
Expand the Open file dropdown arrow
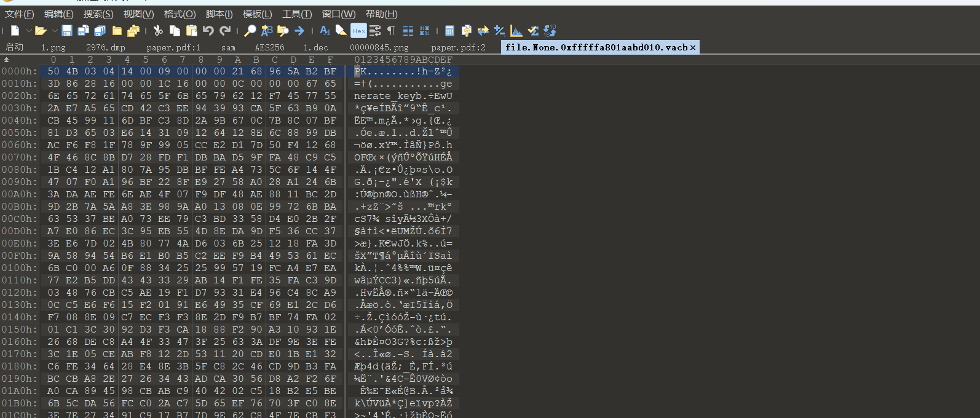[54, 31]
